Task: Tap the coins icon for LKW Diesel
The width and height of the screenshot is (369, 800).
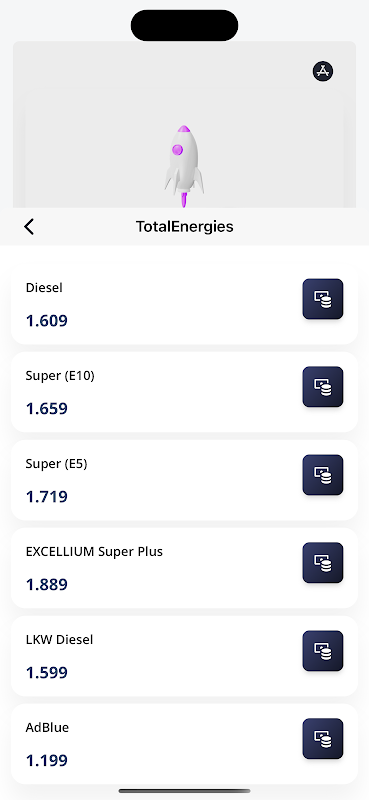Action: [x=323, y=651]
